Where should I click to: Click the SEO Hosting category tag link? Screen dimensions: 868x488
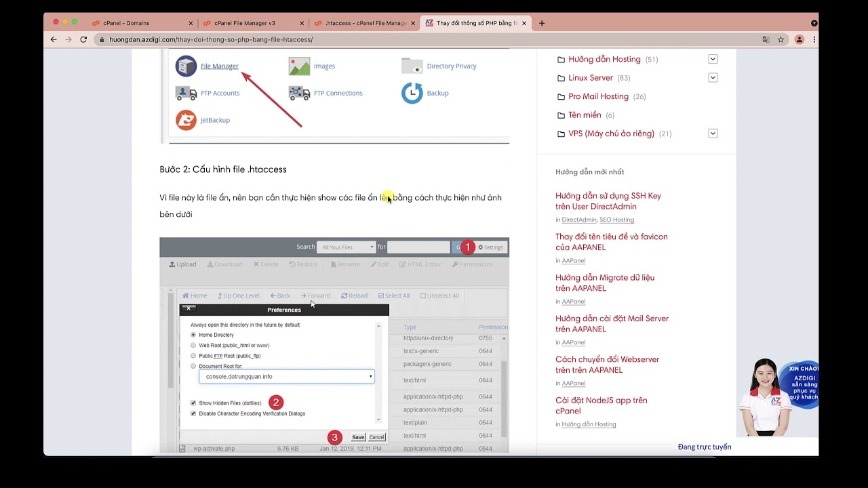(617, 220)
